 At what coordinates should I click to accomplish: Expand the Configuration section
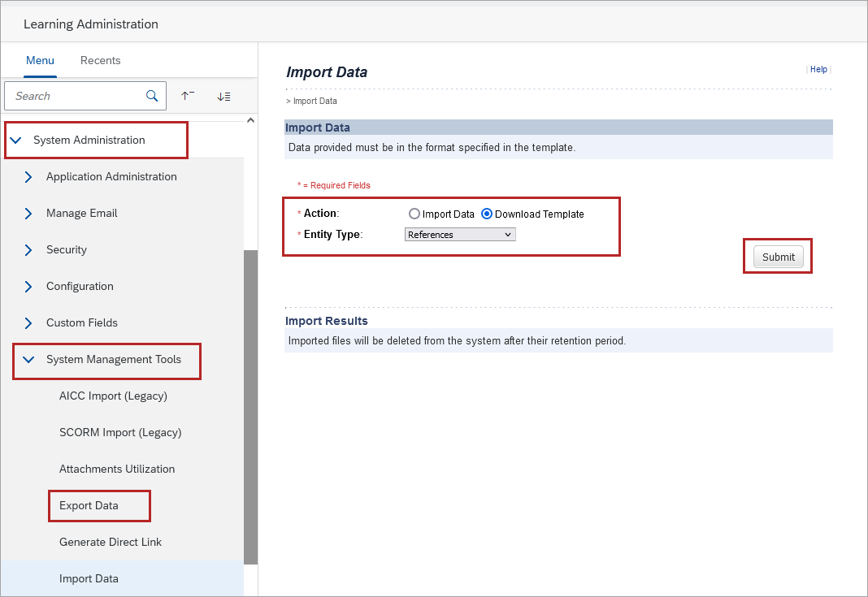pos(28,286)
